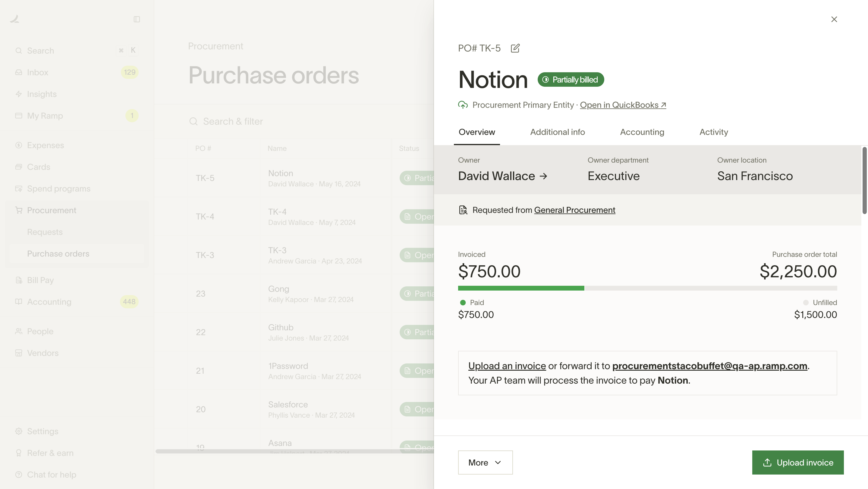Click the Command K shortcut hint beside Search

pos(127,51)
